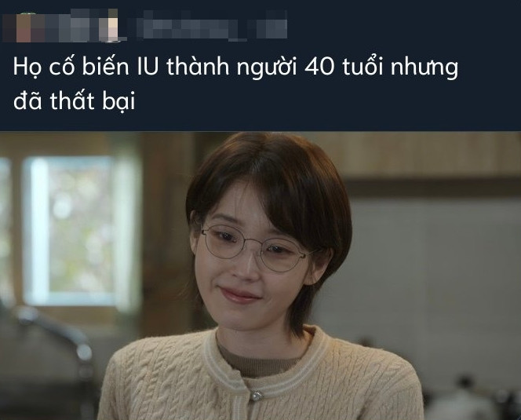Click the pearl button on the cardigan
The image size is (521, 420).
256,396
